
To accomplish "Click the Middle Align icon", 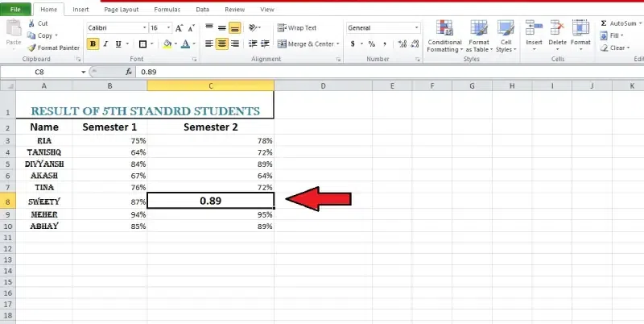I will (222, 28).
